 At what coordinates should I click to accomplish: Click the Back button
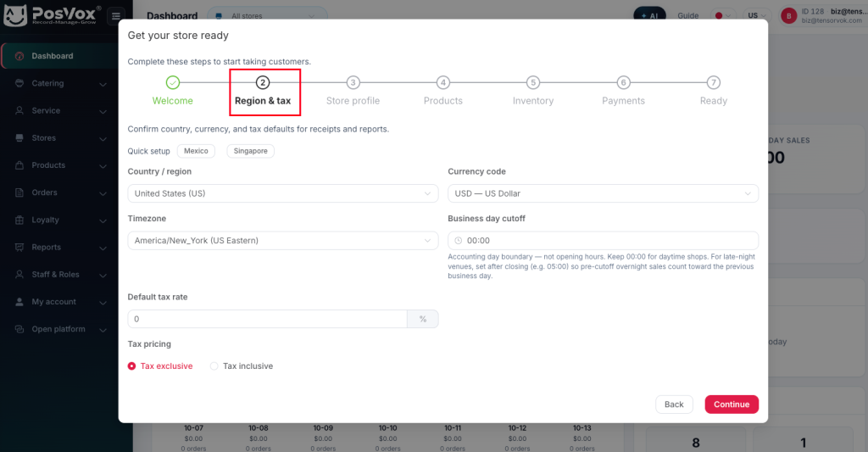(x=674, y=405)
